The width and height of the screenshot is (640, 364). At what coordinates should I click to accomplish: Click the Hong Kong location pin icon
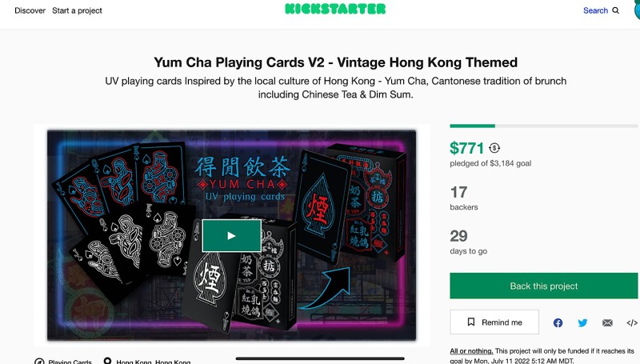(x=107, y=361)
